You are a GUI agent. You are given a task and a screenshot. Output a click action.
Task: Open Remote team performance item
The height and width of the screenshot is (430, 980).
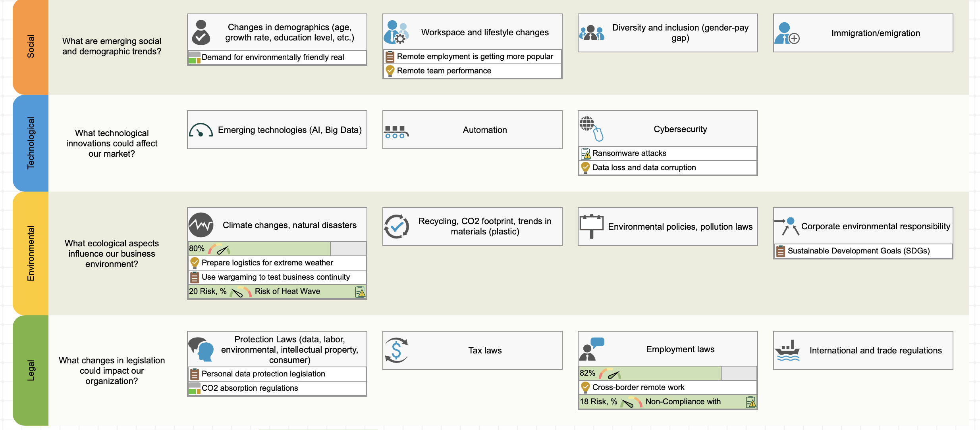tap(444, 71)
